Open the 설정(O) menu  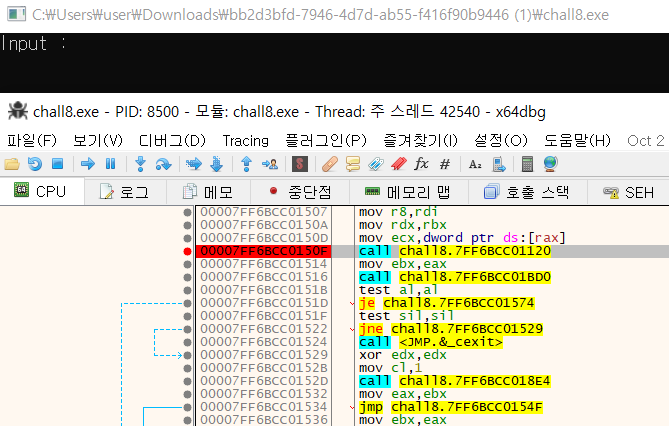point(501,140)
